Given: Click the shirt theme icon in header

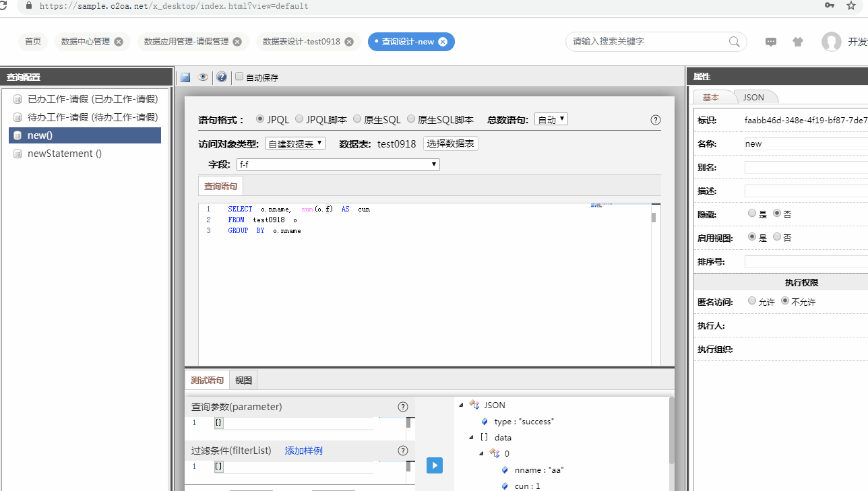Looking at the screenshot, I should tap(798, 42).
